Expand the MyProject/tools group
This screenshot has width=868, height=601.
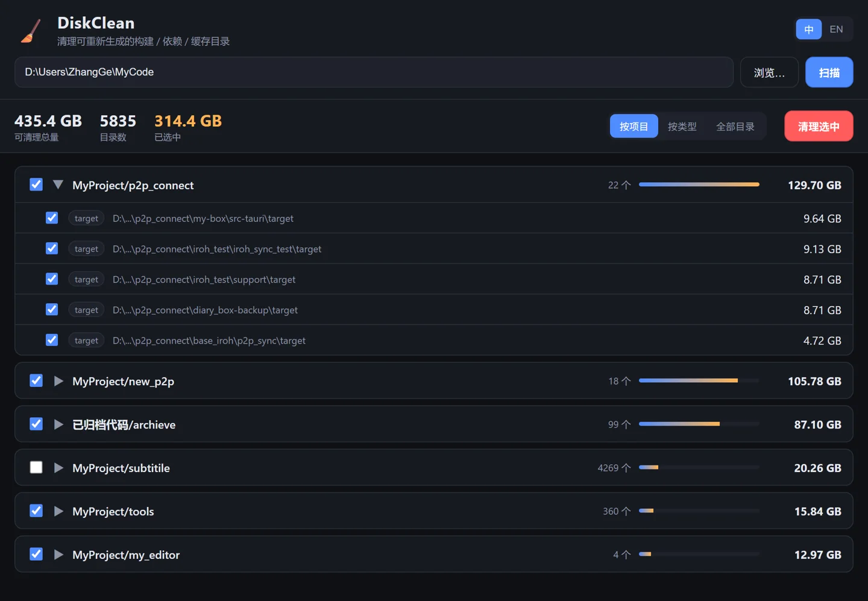58,511
